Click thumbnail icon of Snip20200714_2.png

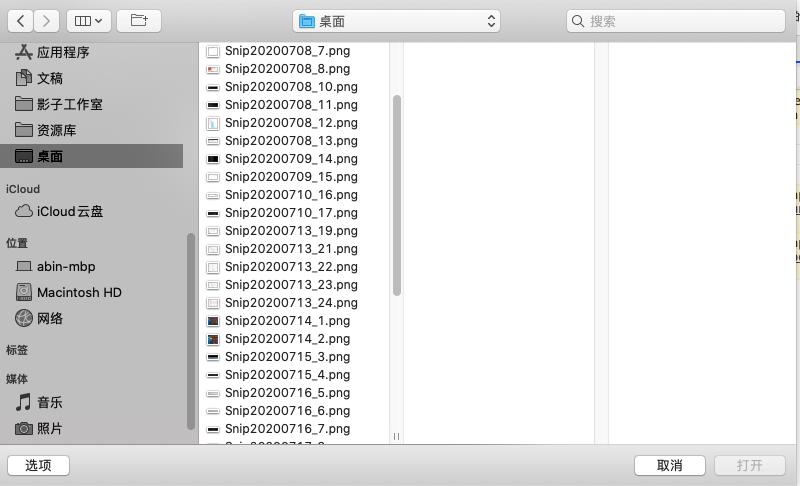click(x=213, y=339)
